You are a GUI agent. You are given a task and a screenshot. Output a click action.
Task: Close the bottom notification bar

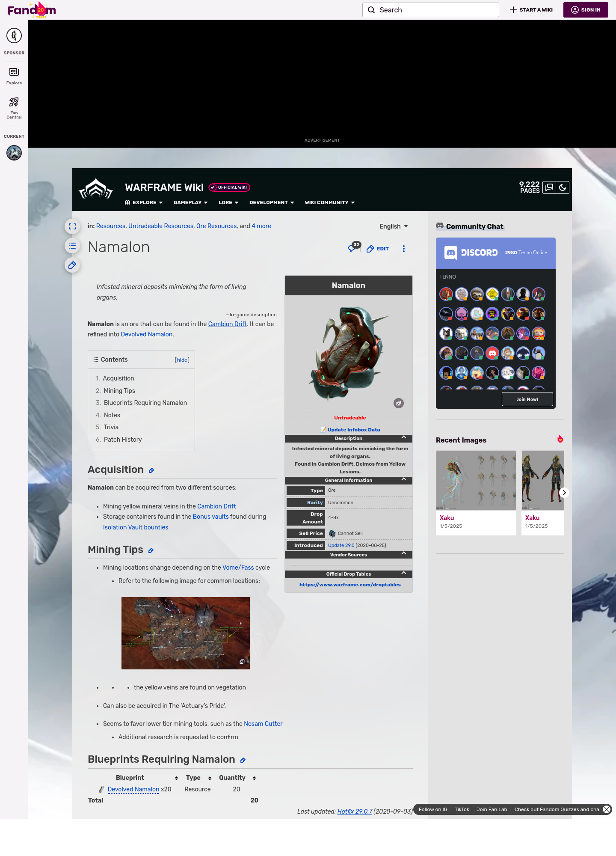607,809
